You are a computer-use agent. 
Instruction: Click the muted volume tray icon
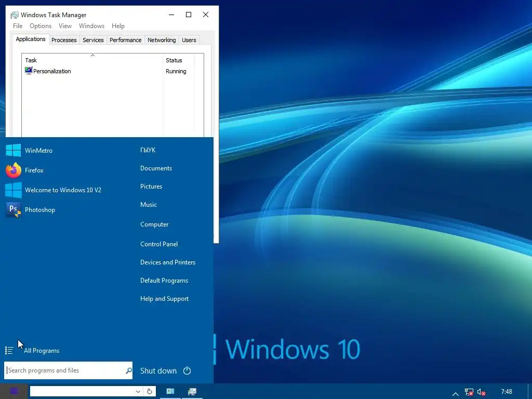(481, 392)
